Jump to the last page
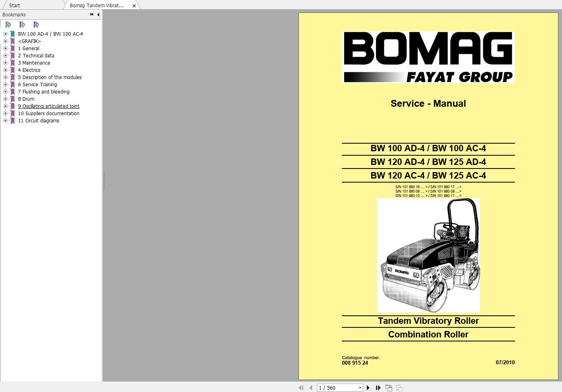The image size is (562, 392). tap(378, 388)
